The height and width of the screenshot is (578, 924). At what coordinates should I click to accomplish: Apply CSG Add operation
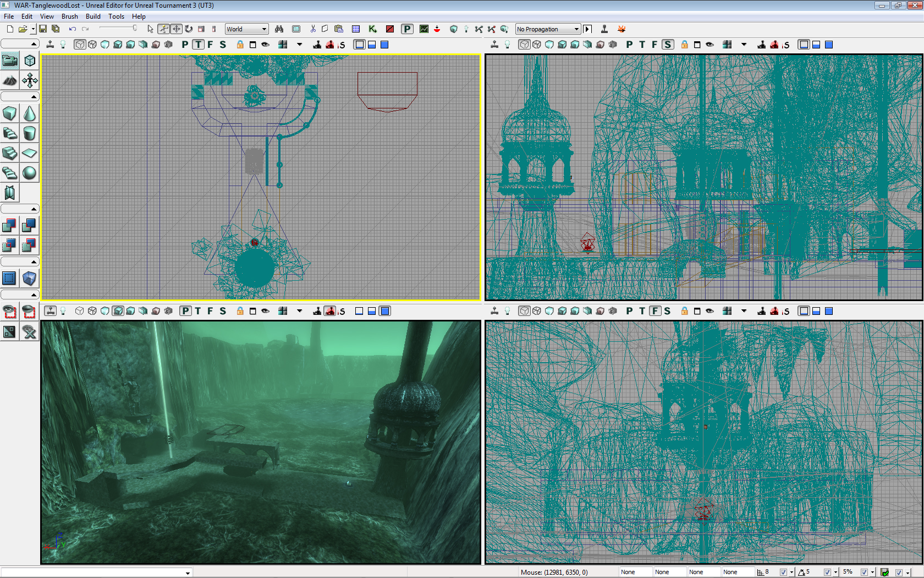pos(10,225)
